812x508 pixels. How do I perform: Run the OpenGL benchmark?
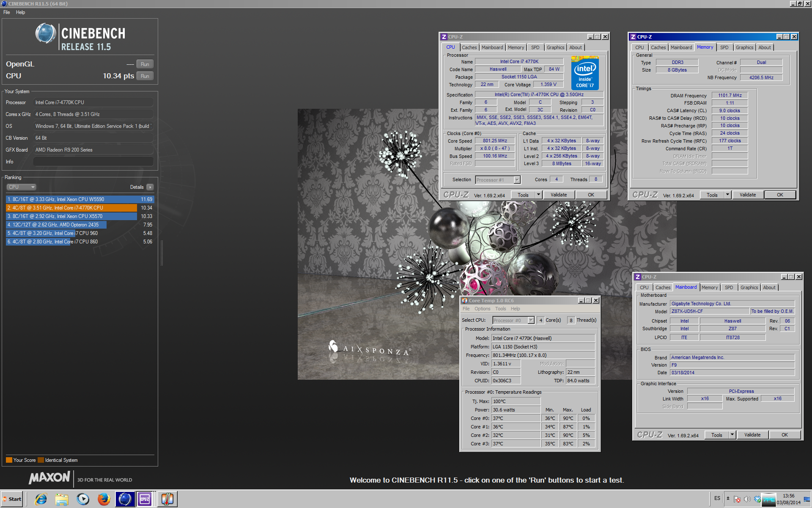coord(145,64)
